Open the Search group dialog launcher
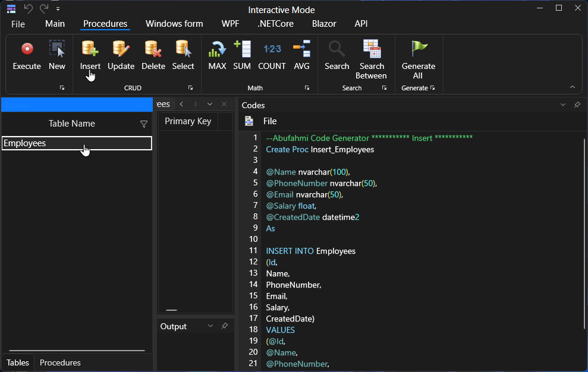 tap(385, 88)
